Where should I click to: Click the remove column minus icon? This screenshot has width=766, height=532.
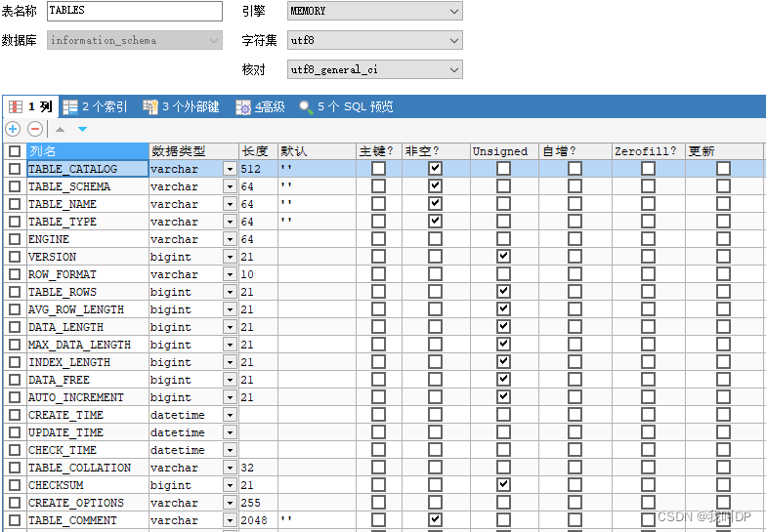click(x=35, y=129)
